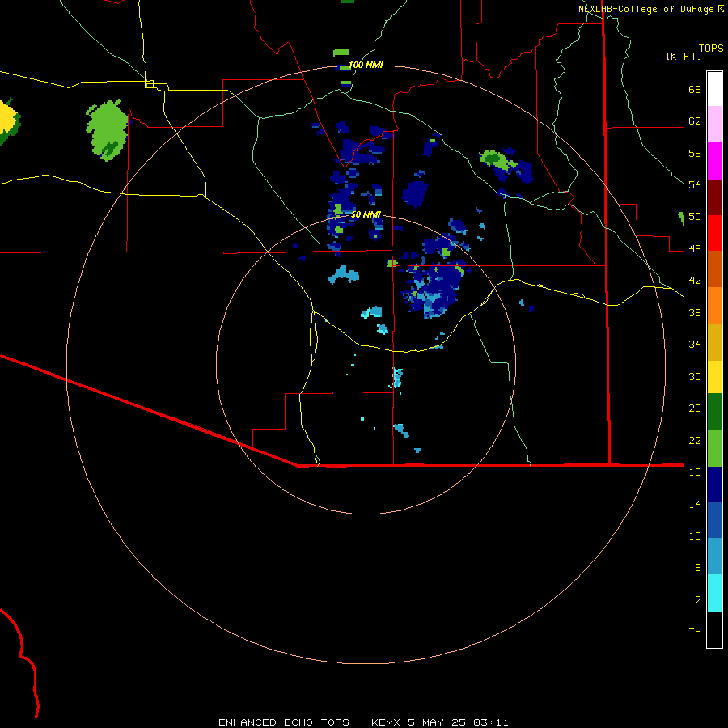Click the legend value "42"
This screenshot has height=728, width=728.
tap(695, 281)
